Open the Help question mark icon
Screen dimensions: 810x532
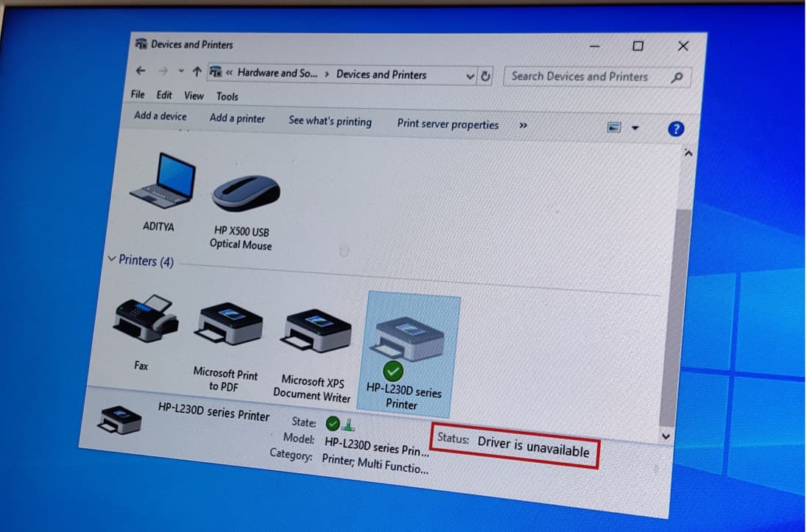(675, 129)
